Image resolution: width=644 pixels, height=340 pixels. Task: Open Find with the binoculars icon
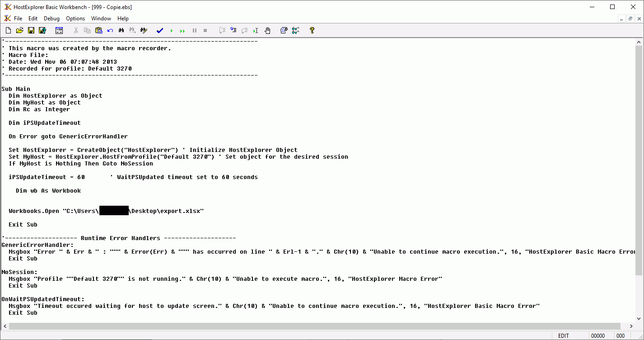click(x=121, y=30)
